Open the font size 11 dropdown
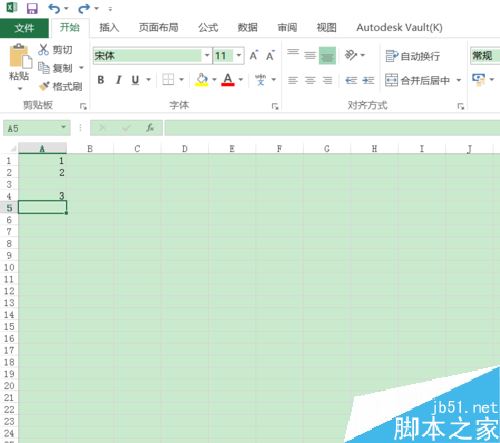The height and width of the screenshot is (443, 500). 239,55
